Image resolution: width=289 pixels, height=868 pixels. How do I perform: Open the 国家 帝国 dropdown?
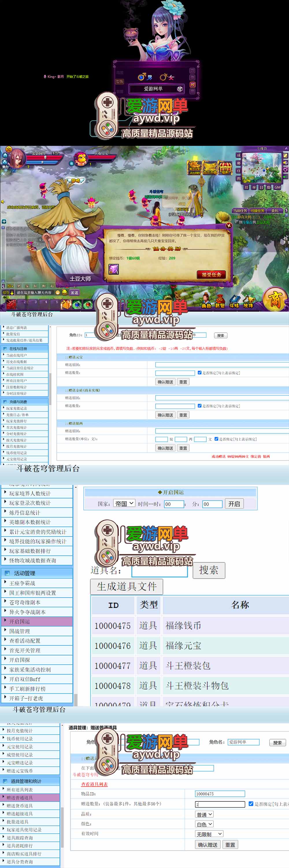tap(124, 503)
